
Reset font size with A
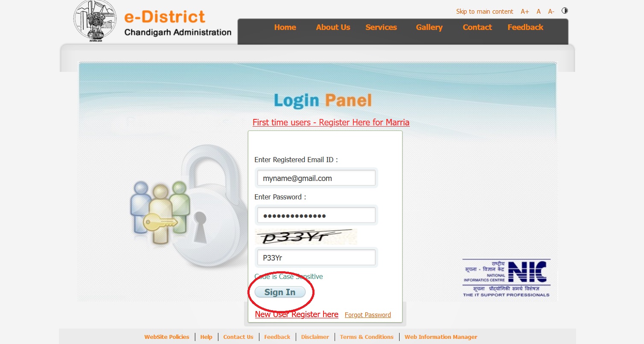pos(538,12)
